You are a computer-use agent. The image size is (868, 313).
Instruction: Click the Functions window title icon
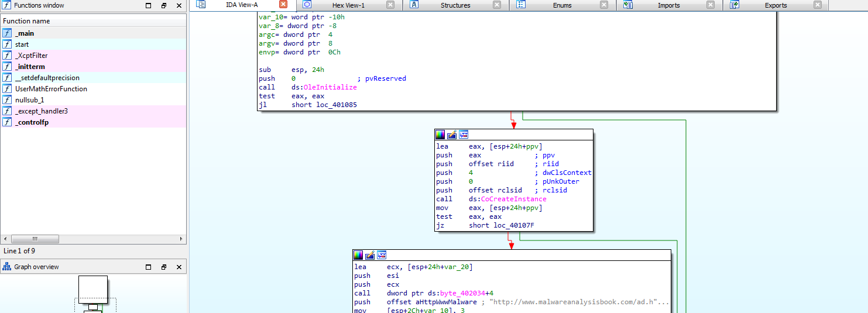click(x=7, y=5)
